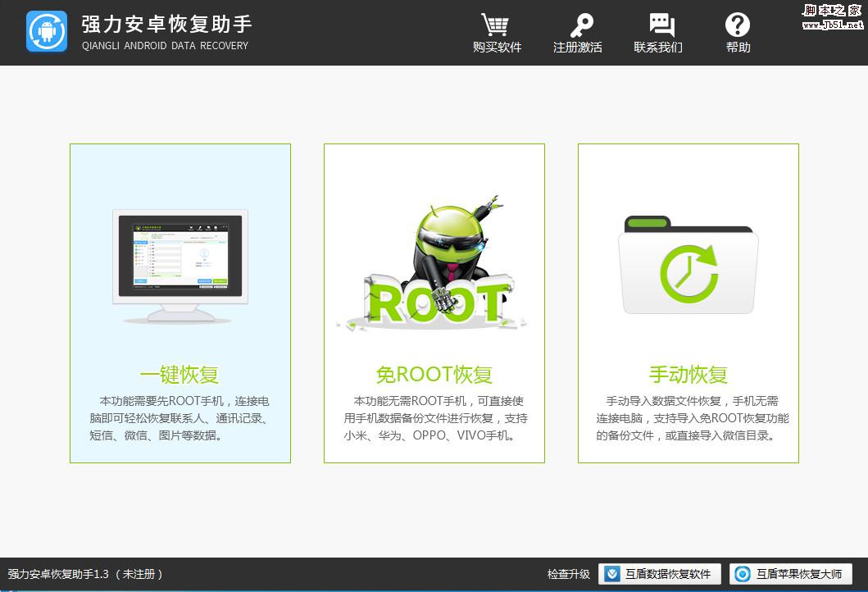Screen dimensions: 868x592
Task: Choose the 一键恢复 heading
Action: tap(180, 375)
